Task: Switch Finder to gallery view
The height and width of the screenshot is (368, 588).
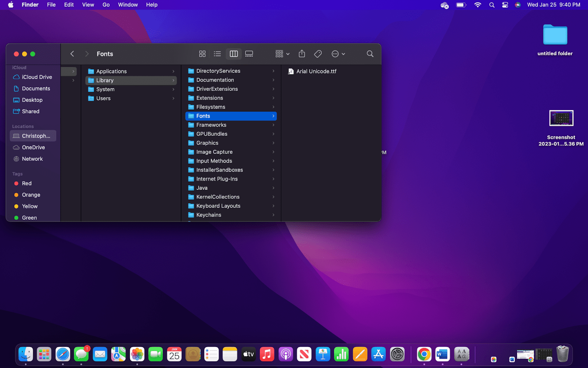Action: point(249,54)
